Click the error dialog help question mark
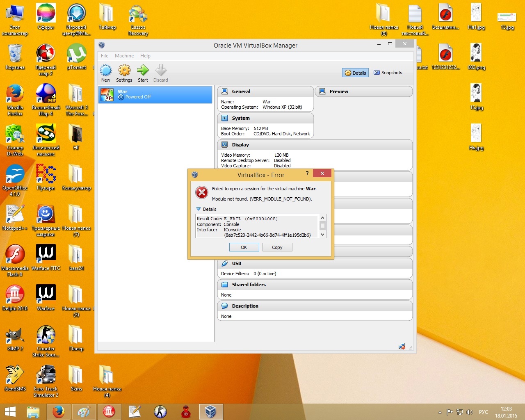525x420 pixels. (307, 173)
